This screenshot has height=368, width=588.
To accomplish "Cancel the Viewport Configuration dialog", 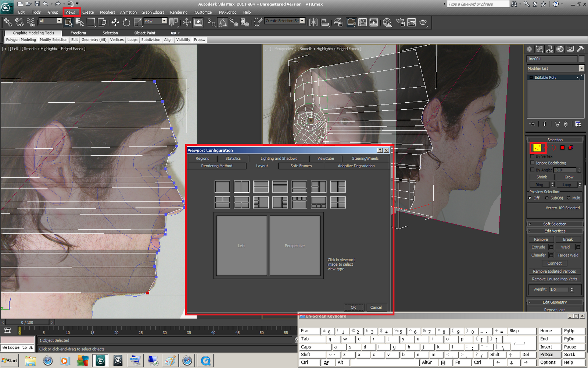I will (376, 307).
